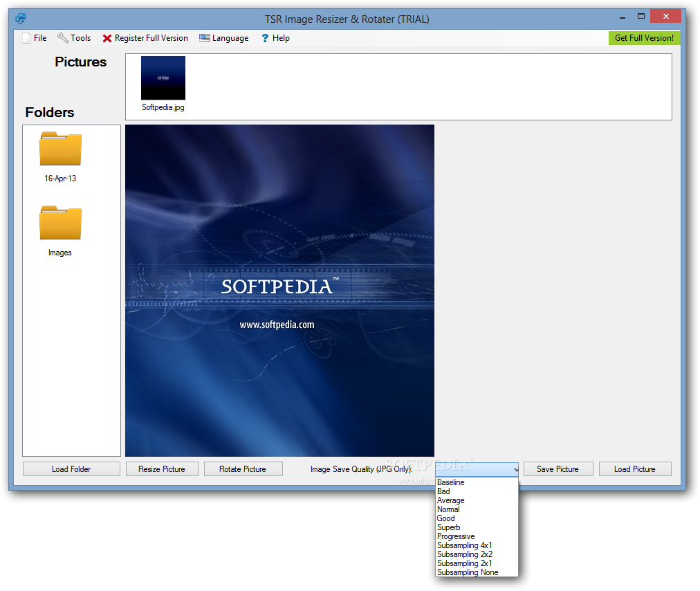This screenshot has width=700, height=591.
Task: Choose Subsampling 4x1 option
Action: (x=477, y=545)
